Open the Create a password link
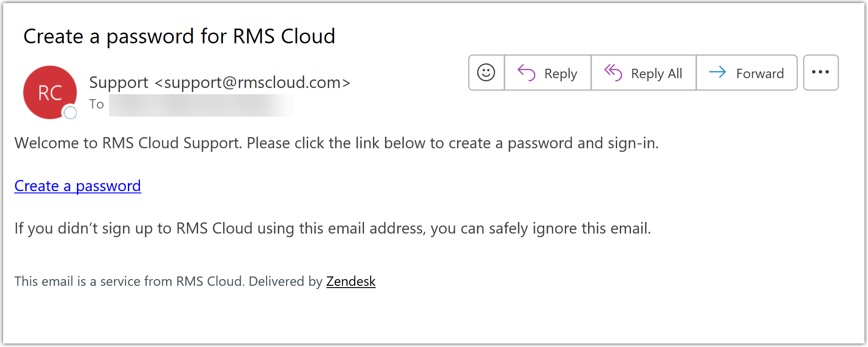The width and height of the screenshot is (868, 347). pyautogui.click(x=77, y=186)
